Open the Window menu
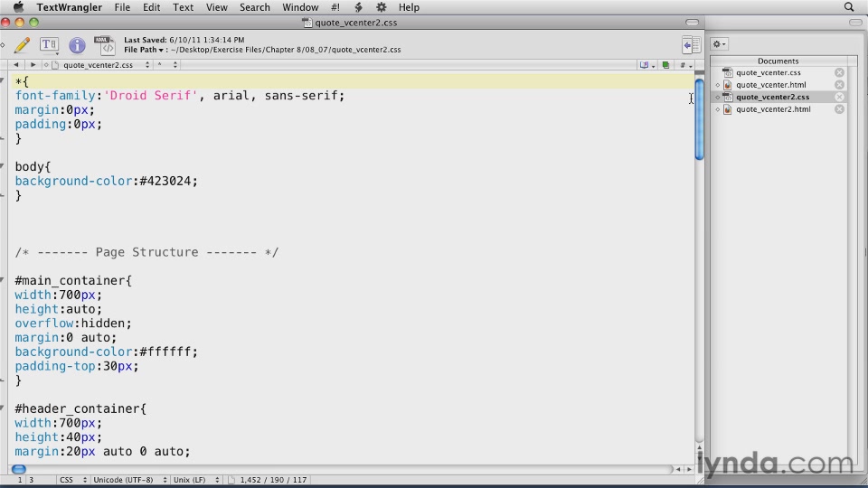This screenshot has height=488, width=868. (x=300, y=7)
